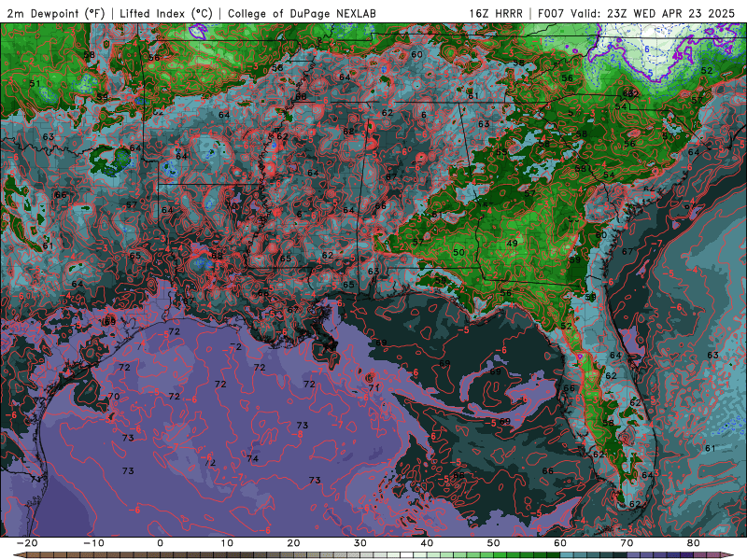Click the 74 dewpoint value over the Gulf

pyautogui.click(x=252, y=458)
